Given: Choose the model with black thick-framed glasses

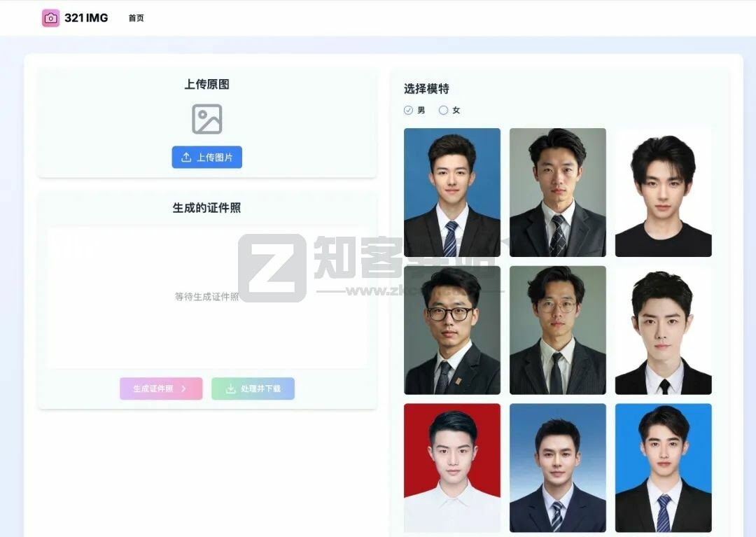Looking at the screenshot, I should (452, 330).
